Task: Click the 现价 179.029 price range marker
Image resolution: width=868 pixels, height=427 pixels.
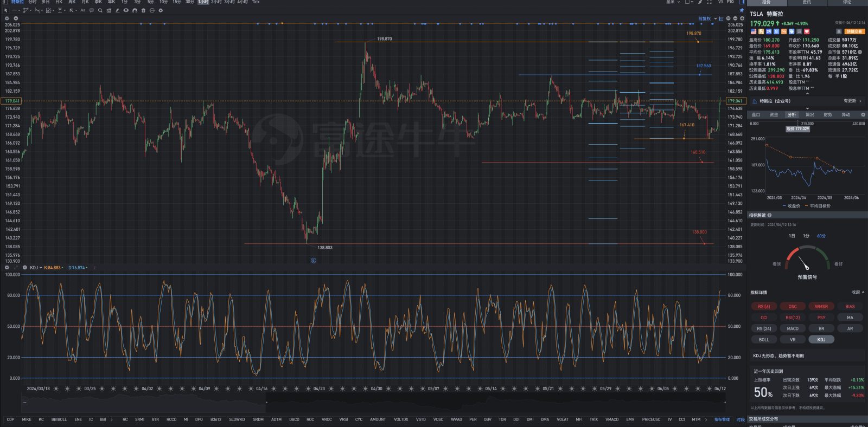Action: (x=798, y=129)
